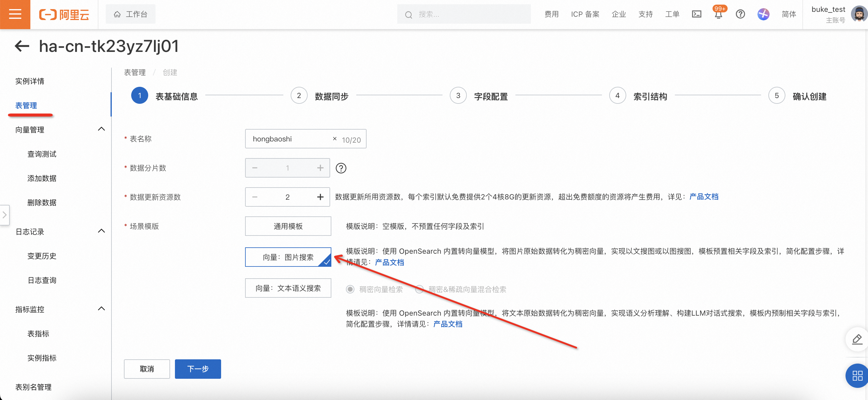The image size is (868, 400).
Task: Click the 下一步 button
Action: tap(197, 369)
